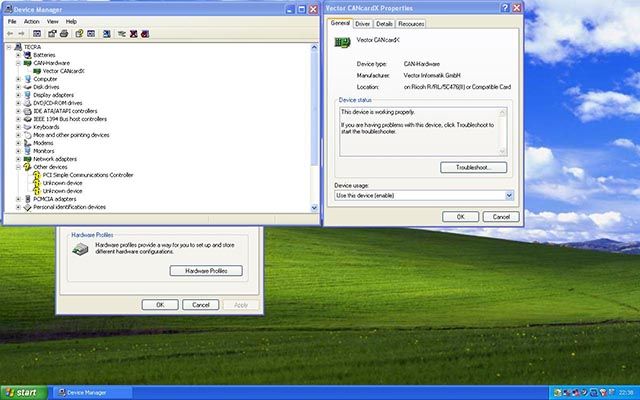
Task: Expand the PCMCIA adapters node
Action: pyautogui.click(x=18, y=199)
